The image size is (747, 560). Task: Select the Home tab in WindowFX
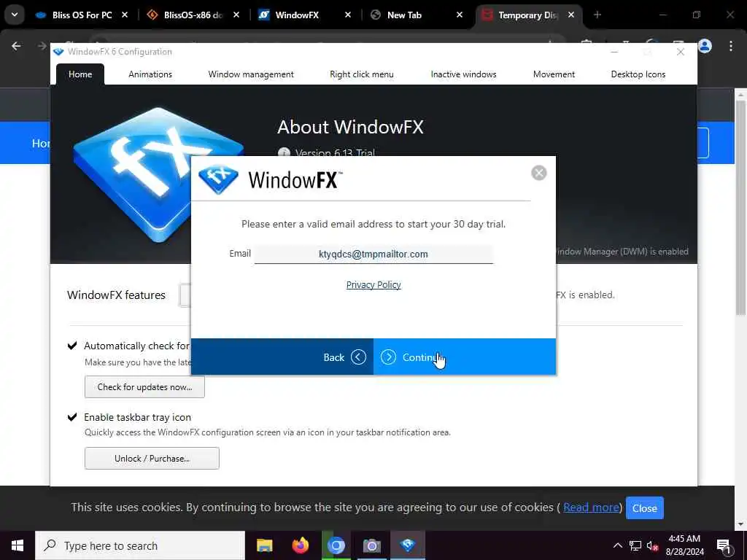80,74
